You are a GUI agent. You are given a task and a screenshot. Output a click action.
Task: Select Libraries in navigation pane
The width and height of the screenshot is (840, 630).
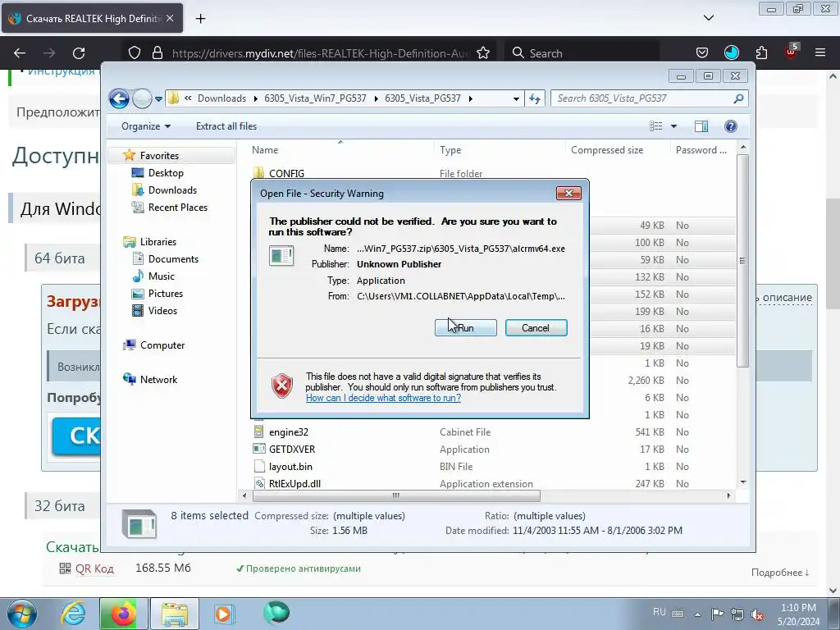point(157,242)
